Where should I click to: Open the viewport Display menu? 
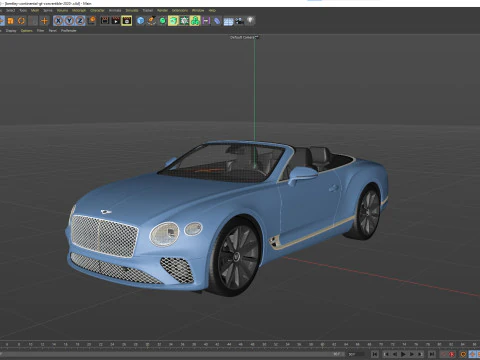11,31
